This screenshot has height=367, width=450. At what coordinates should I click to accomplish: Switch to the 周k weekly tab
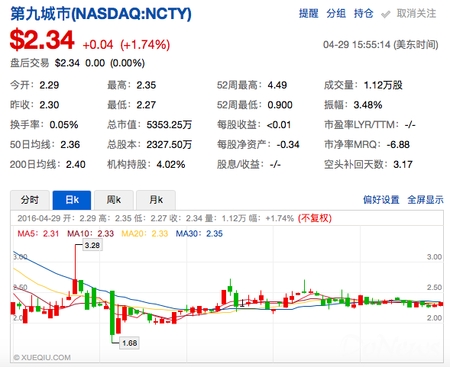(x=114, y=200)
